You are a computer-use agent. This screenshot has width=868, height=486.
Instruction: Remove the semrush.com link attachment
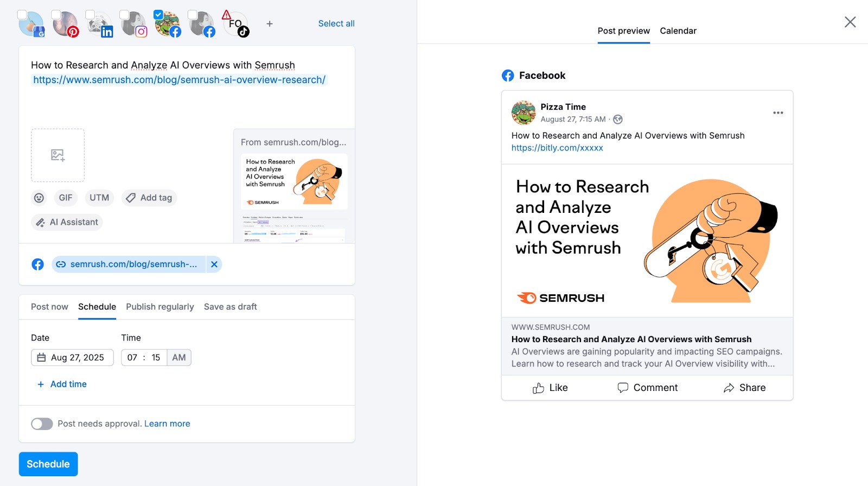pyautogui.click(x=214, y=264)
